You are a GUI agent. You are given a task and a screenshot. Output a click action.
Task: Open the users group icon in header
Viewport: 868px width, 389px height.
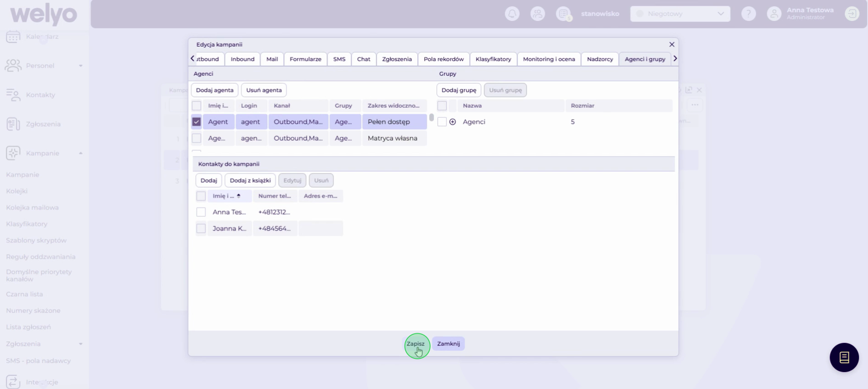click(x=538, y=14)
